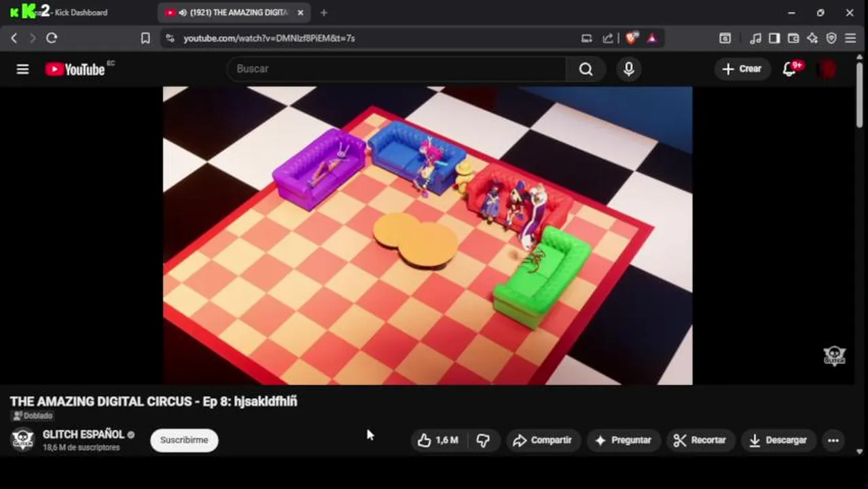Open the browser main menu
The image size is (868, 489).
(x=850, y=38)
